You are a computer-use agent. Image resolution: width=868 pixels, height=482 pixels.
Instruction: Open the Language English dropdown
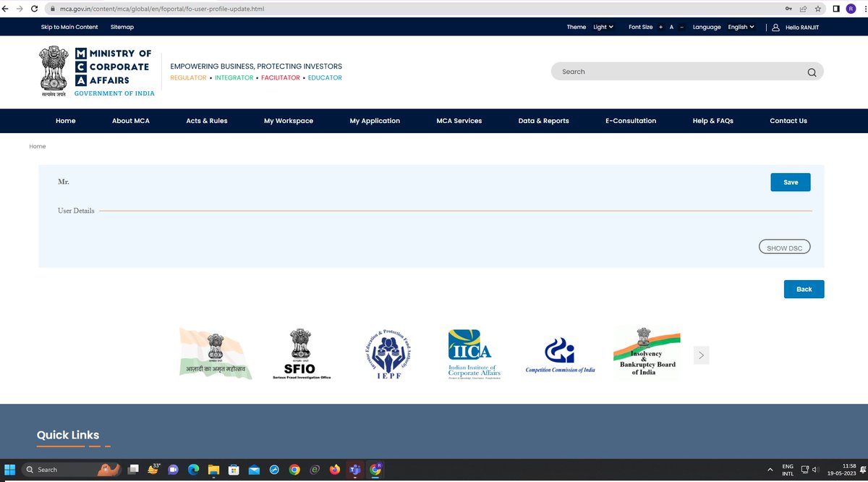coord(741,27)
